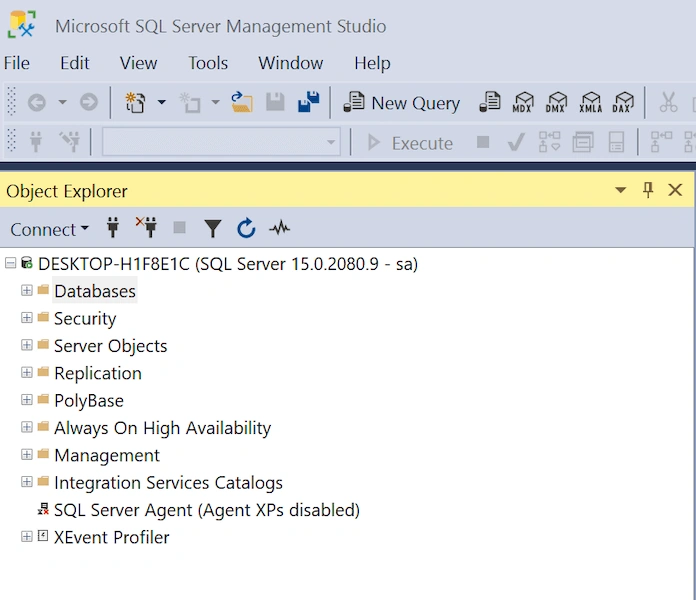Expand the Replication folder
696x600 pixels.
(27, 372)
